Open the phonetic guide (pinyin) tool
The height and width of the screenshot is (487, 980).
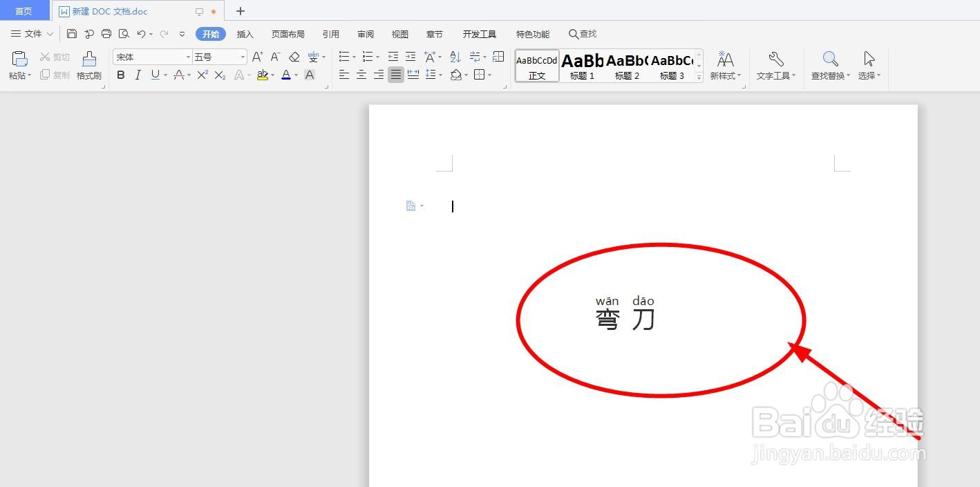314,57
